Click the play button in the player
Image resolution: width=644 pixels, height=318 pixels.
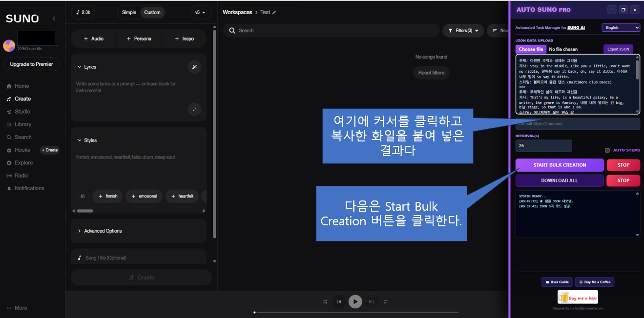point(355,301)
